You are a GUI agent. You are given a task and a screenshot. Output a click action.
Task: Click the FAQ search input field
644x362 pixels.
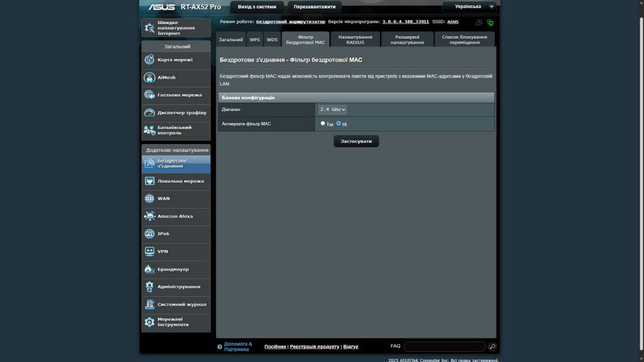tap(444, 346)
